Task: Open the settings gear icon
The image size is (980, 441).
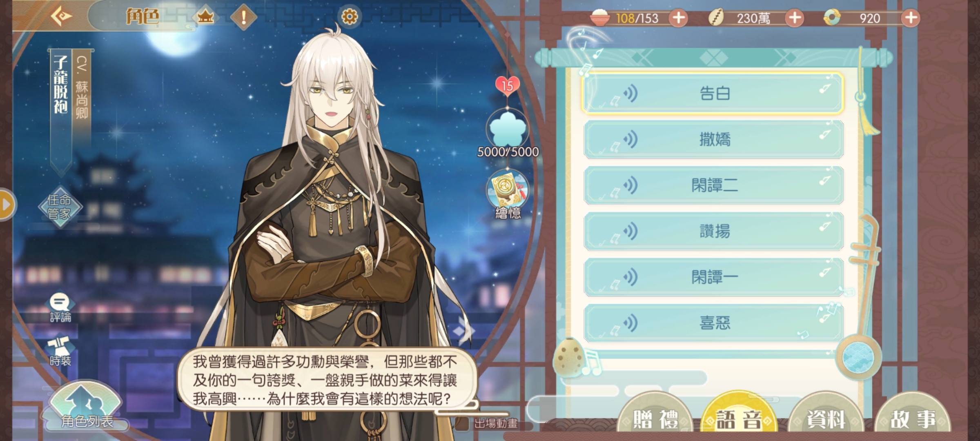Action: 350,17
